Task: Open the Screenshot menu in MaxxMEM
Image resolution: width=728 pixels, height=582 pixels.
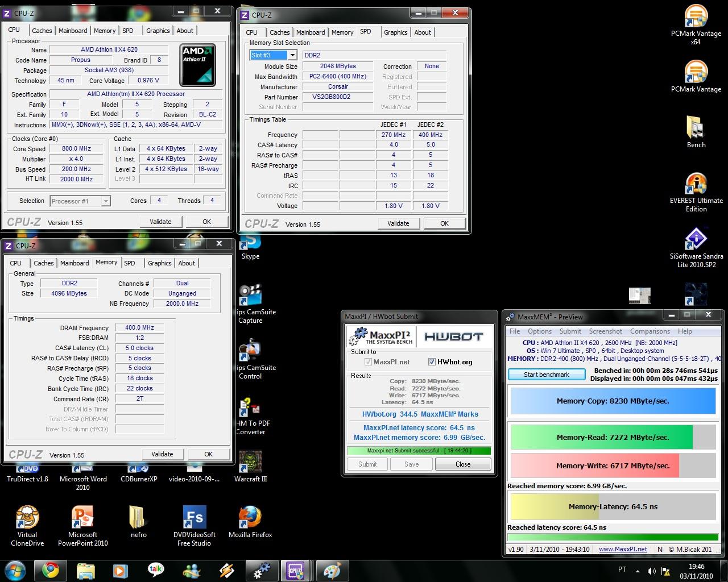Action: coord(606,331)
